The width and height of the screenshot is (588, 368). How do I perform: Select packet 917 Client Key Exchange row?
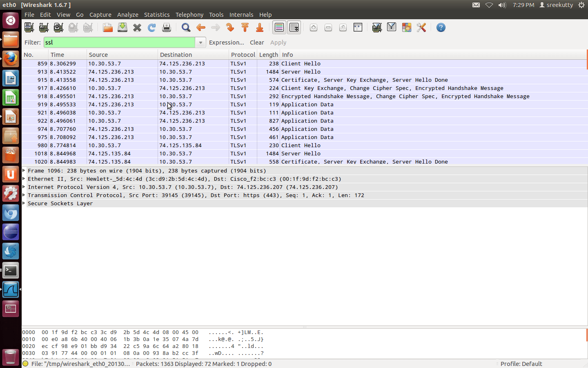[x=304, y=88]
